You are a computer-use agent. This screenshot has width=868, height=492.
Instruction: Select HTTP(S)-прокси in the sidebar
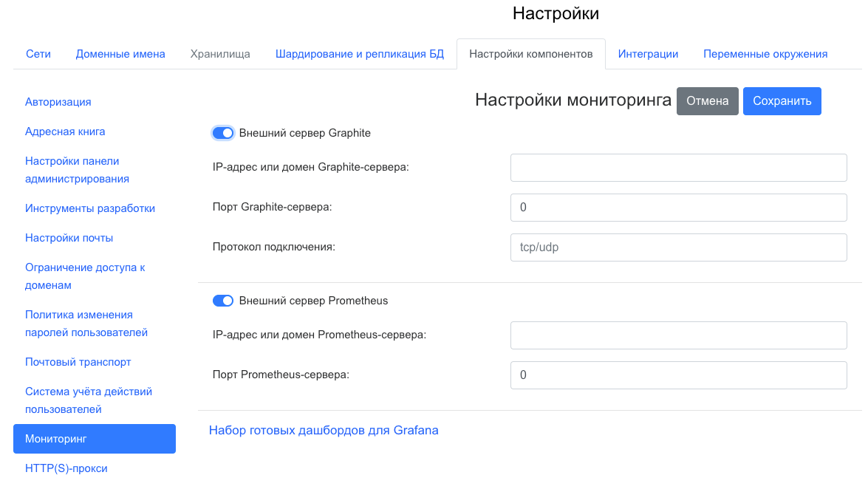(x=66, y=468)
